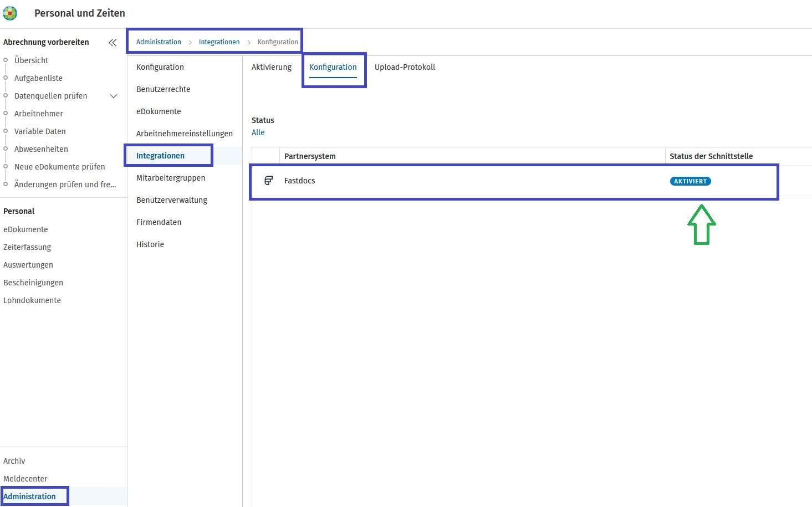
Task: Open the Meldecenter
Action: pyautogui.click(x=25, y=479)
